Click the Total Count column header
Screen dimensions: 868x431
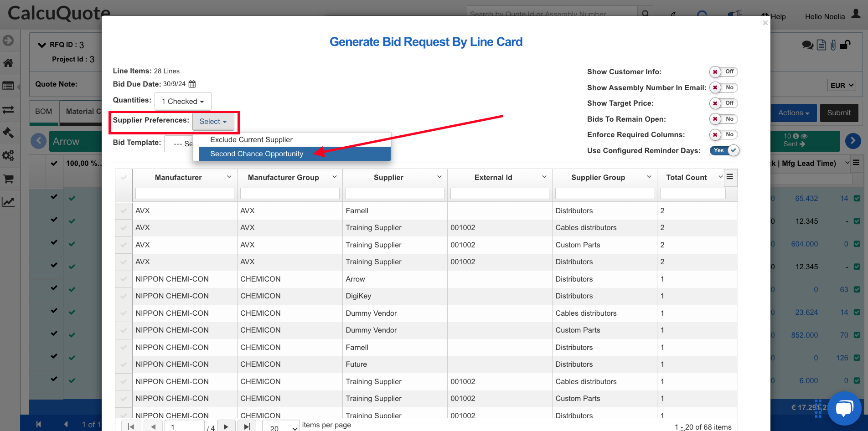tap(686, 177)
